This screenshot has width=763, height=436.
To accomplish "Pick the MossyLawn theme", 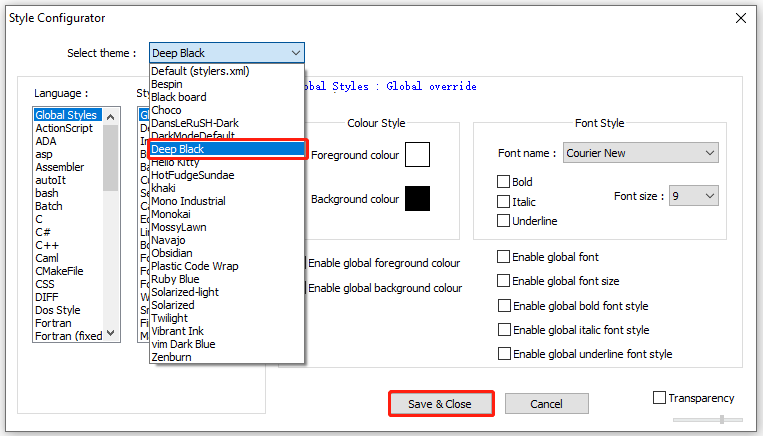I will [227, 227].
